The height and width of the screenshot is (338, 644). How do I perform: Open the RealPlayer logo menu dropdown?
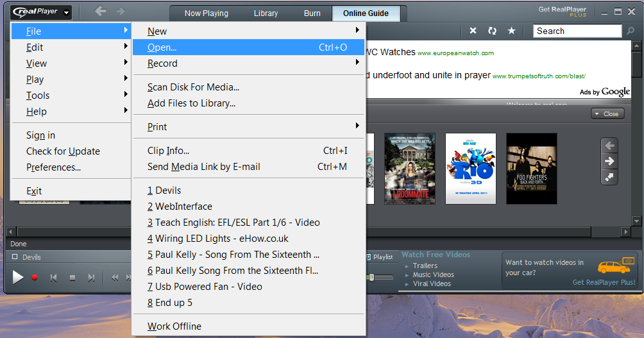(41, 12)
